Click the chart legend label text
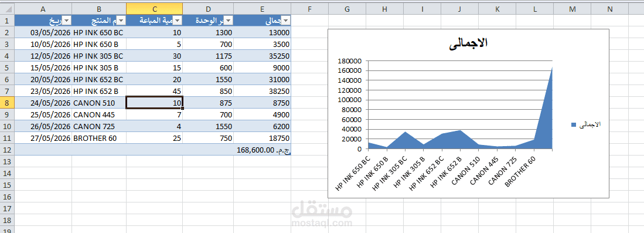Viewport: 644px width, 233px height. 590,124
